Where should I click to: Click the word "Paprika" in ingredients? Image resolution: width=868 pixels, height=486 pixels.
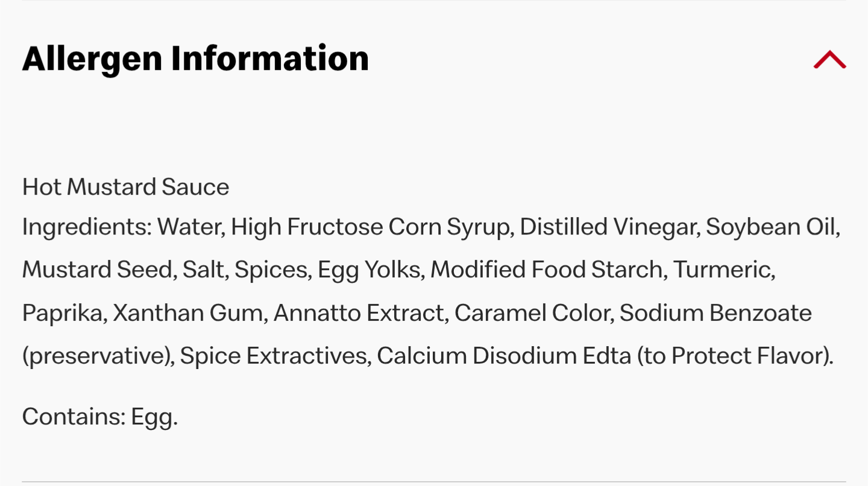(62, 313)
